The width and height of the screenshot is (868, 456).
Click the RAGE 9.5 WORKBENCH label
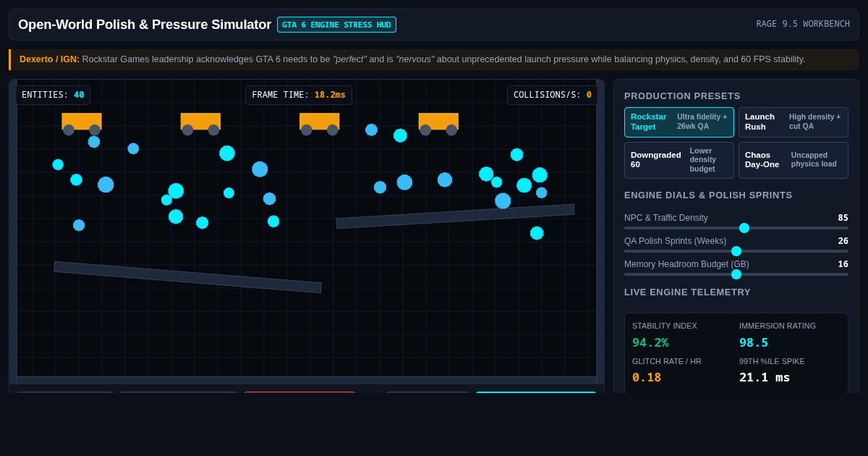(x=803, y=24)
